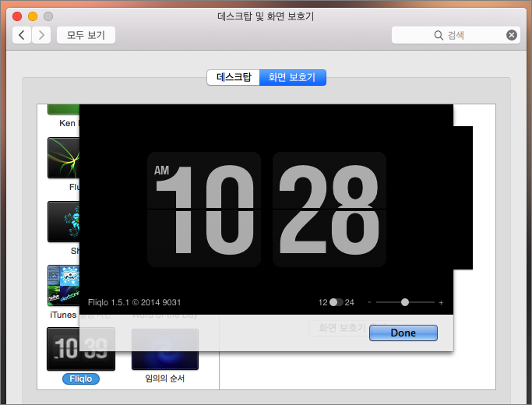532x405 pixels.
Task: Minimize the window with yellow button
Action: pyautogui.click(x=33, y=16)
